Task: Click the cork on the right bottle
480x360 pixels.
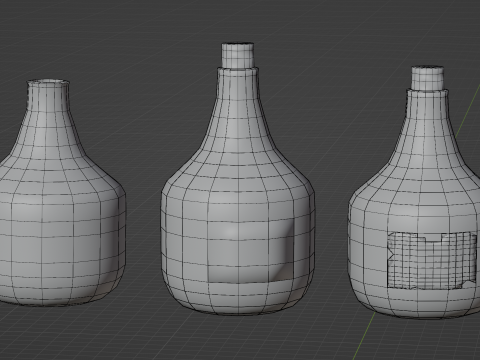Action: (x=428, y=78)
